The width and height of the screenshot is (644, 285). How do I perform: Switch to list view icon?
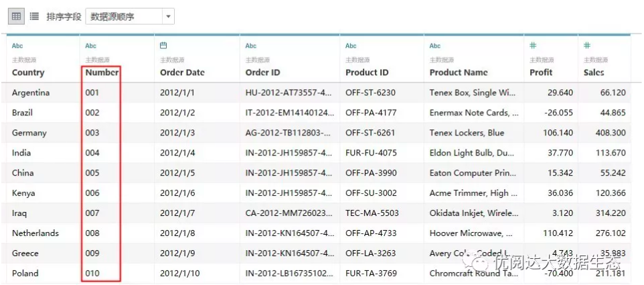click(35, 17)
